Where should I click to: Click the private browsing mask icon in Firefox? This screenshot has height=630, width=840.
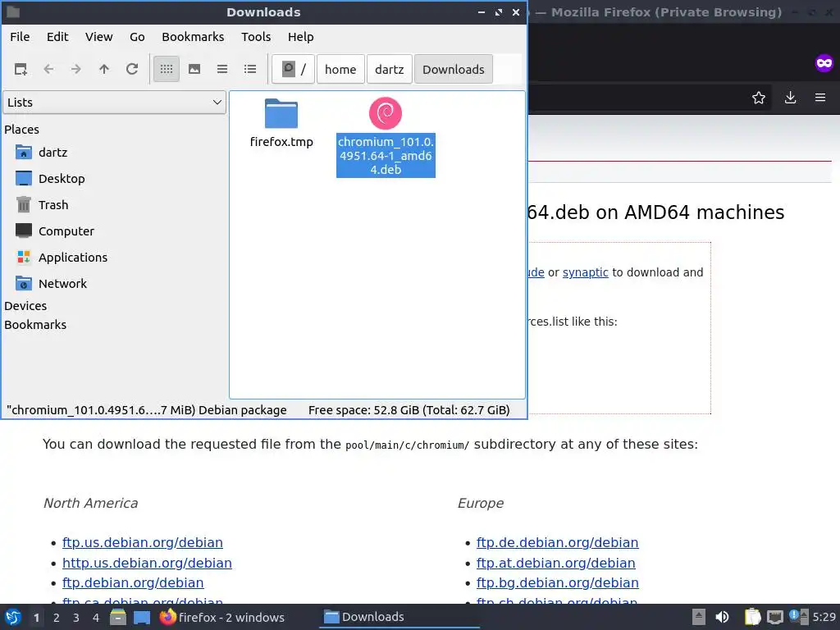824,63
